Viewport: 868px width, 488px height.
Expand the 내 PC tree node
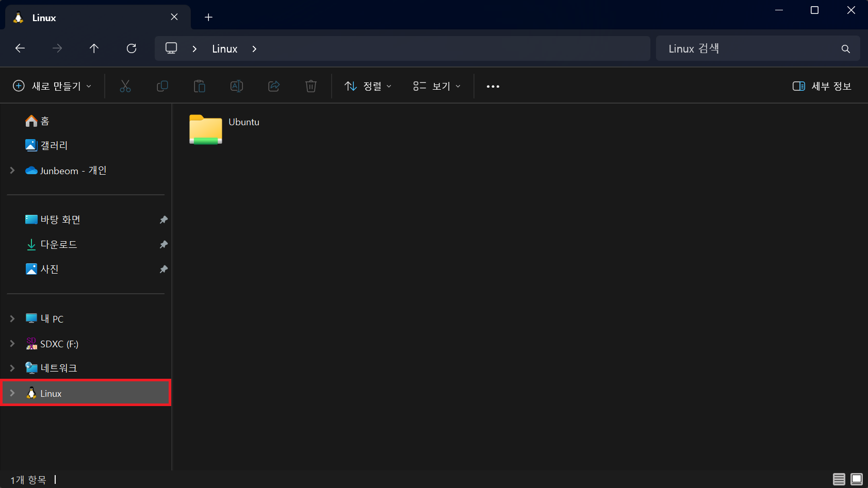coord(12,318)
